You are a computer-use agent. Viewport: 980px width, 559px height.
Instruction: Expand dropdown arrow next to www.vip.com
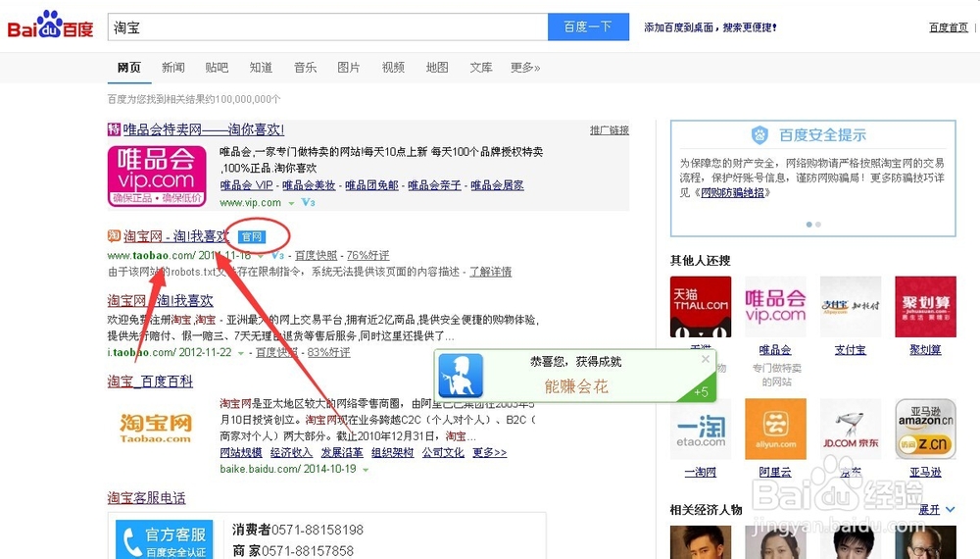point(291,203)
